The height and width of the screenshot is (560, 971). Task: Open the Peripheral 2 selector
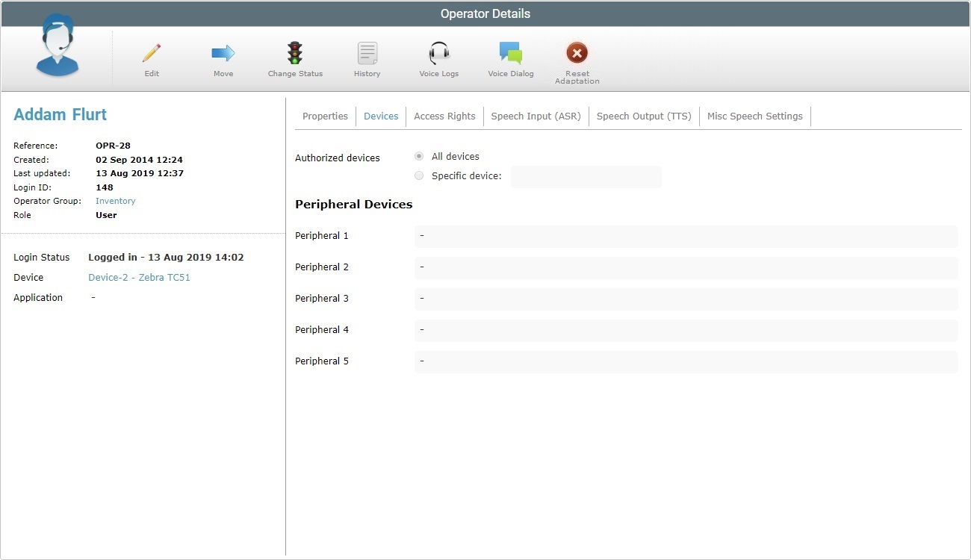686,267
